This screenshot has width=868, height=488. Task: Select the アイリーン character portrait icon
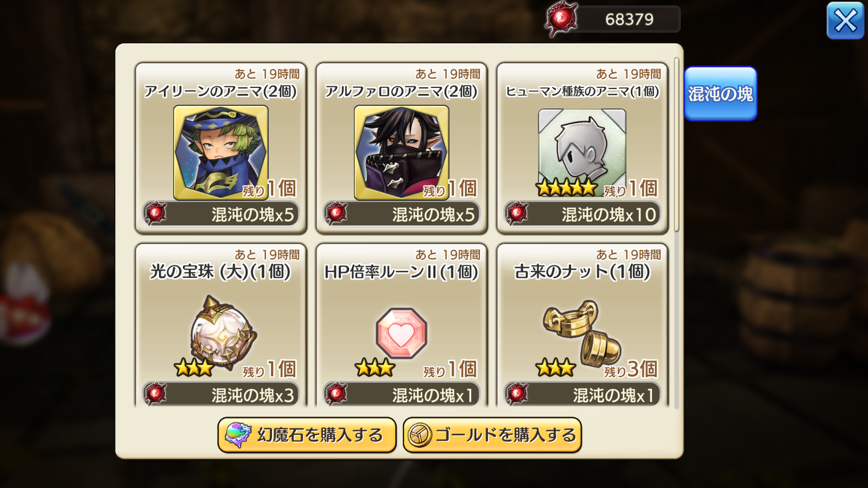221,153
